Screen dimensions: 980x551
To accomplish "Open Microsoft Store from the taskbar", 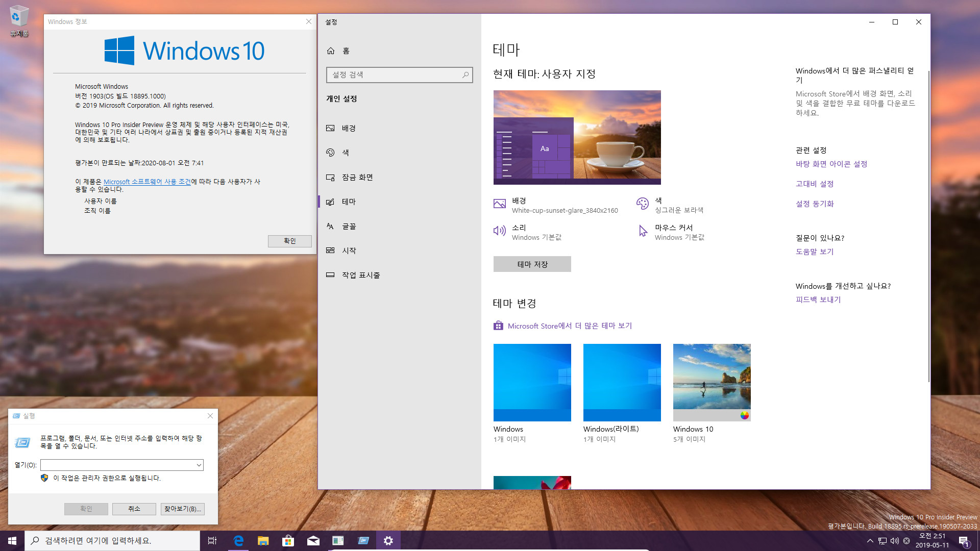I will click(288, 541).
